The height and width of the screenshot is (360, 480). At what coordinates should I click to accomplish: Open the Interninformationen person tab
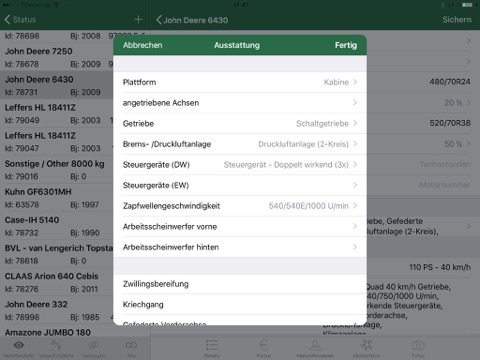(315, 348)
